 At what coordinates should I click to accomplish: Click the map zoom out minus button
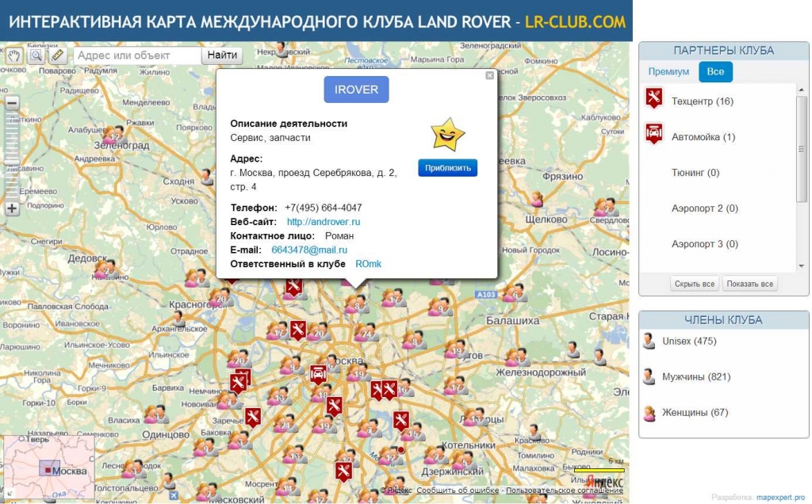point(12,103)
